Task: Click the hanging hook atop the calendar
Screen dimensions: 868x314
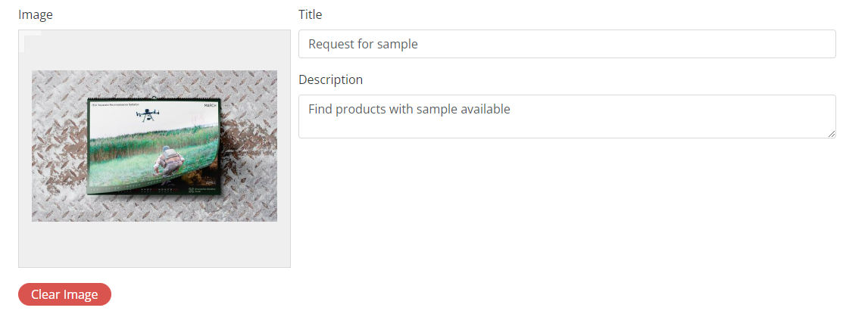Action: (155, 98)
